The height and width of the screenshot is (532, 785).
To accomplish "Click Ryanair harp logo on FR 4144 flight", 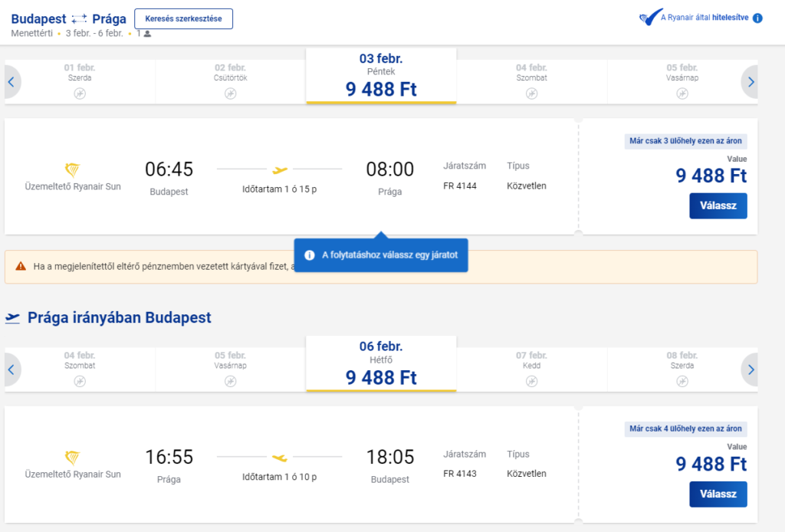I will click(x=73, y=169).
